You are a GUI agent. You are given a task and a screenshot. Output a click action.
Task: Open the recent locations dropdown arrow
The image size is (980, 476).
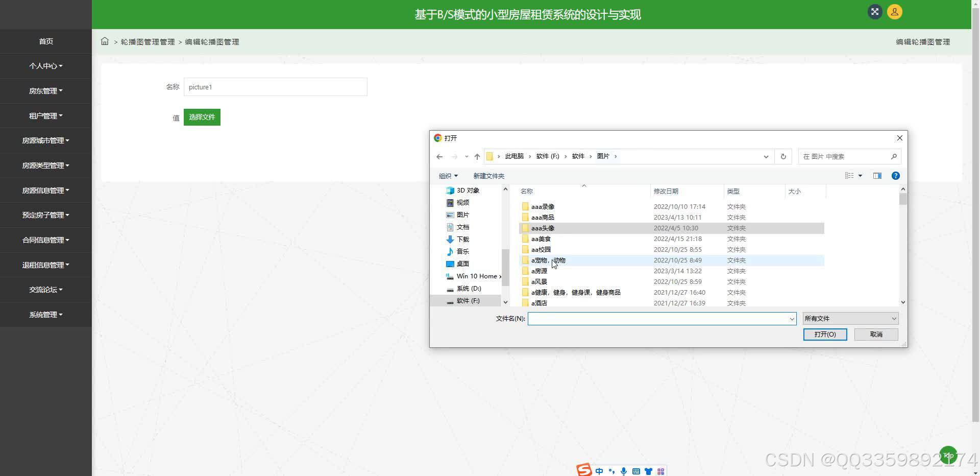coord(467,157)
